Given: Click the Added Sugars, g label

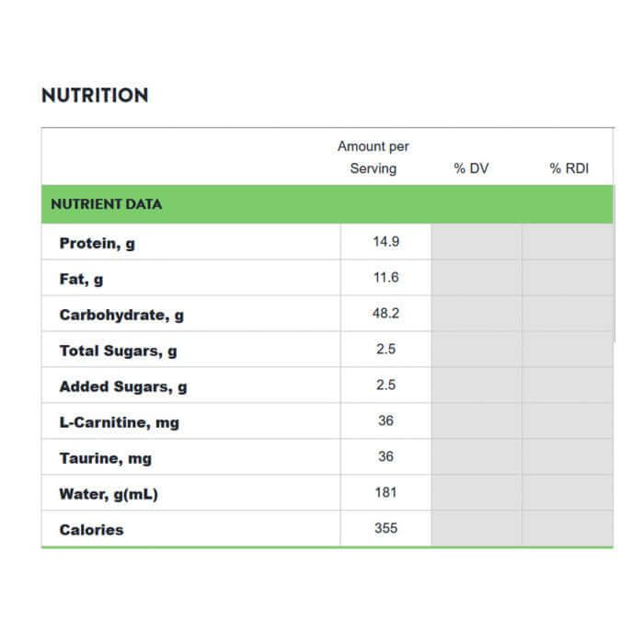Looking at the screenshot, I should 122,386.
